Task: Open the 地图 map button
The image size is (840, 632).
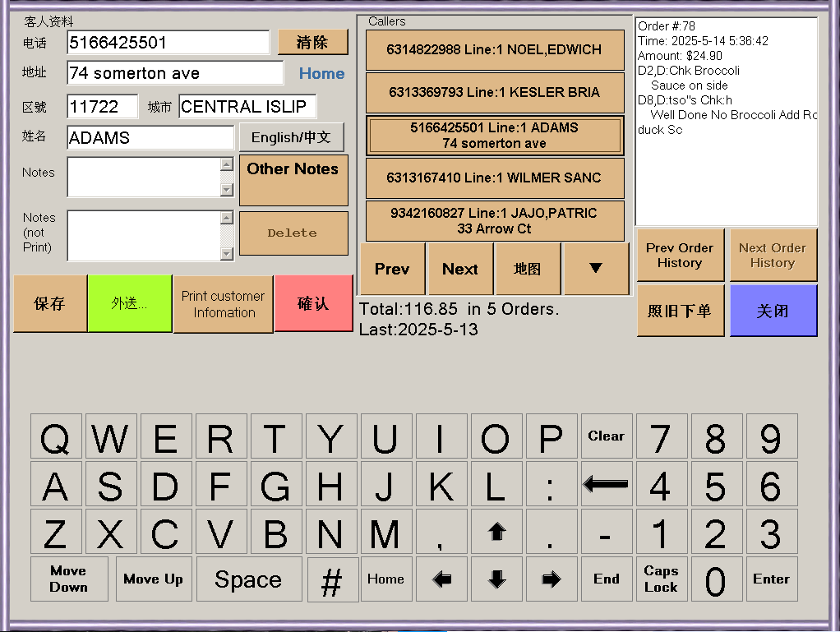Action: [528, 269]
